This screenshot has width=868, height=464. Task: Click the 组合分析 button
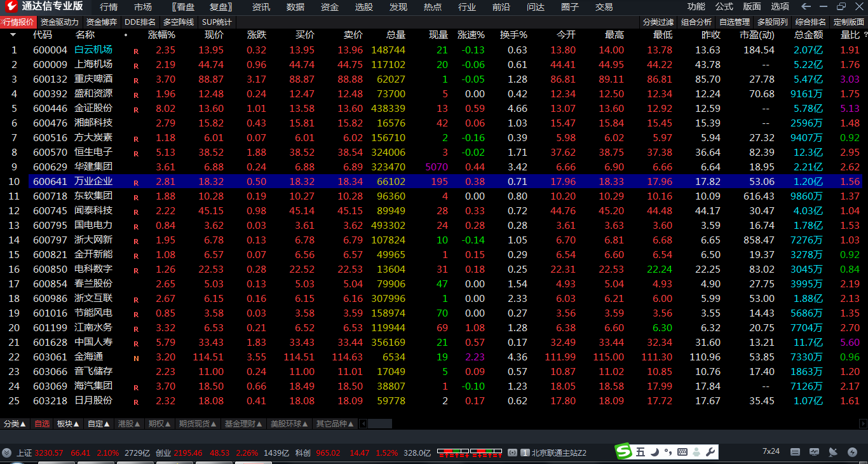[x=696, y=22]
